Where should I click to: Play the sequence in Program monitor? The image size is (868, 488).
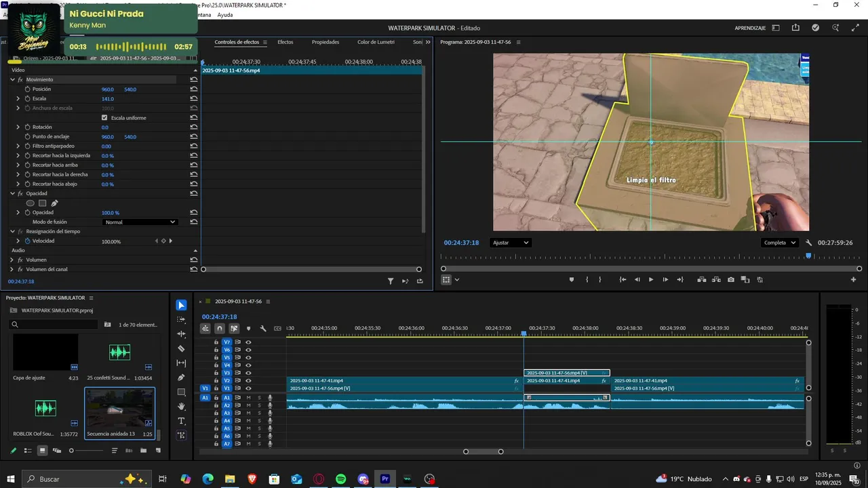click(x=651, y=280)
